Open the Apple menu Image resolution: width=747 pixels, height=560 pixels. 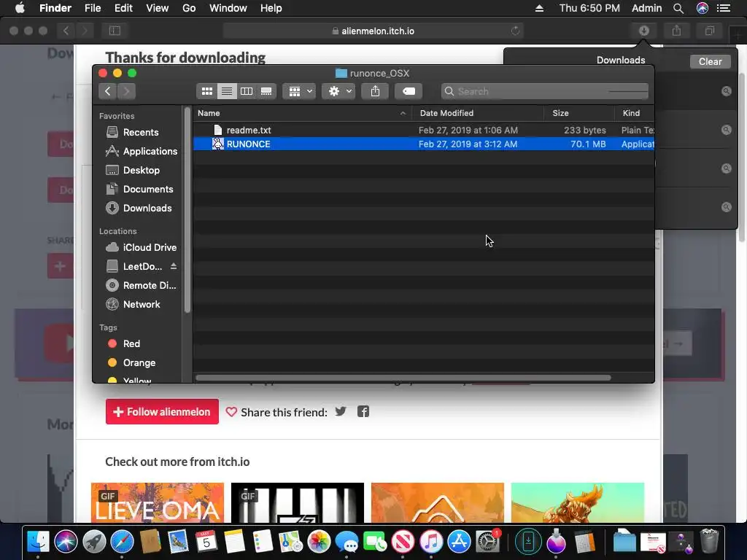pyautogui.click(x=20, y=8)
